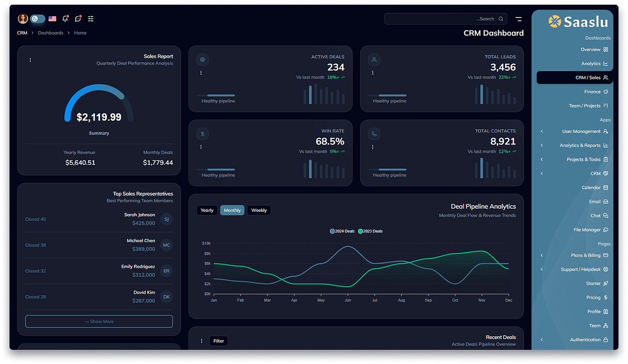Screen dimensions: 628x364
Task: Open the US flag language selector
Action: [x=52, y=19]
